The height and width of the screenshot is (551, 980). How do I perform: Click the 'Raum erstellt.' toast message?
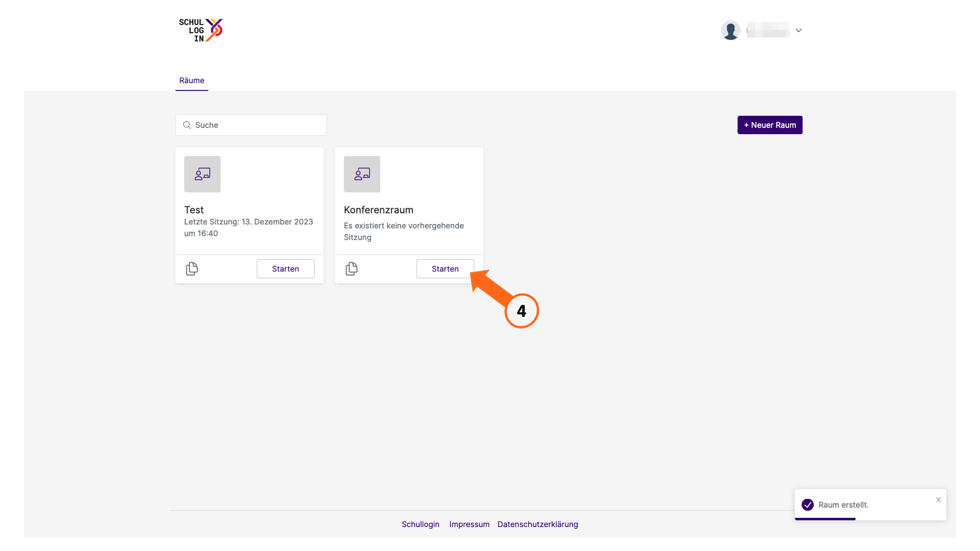[x=843, y=505]
